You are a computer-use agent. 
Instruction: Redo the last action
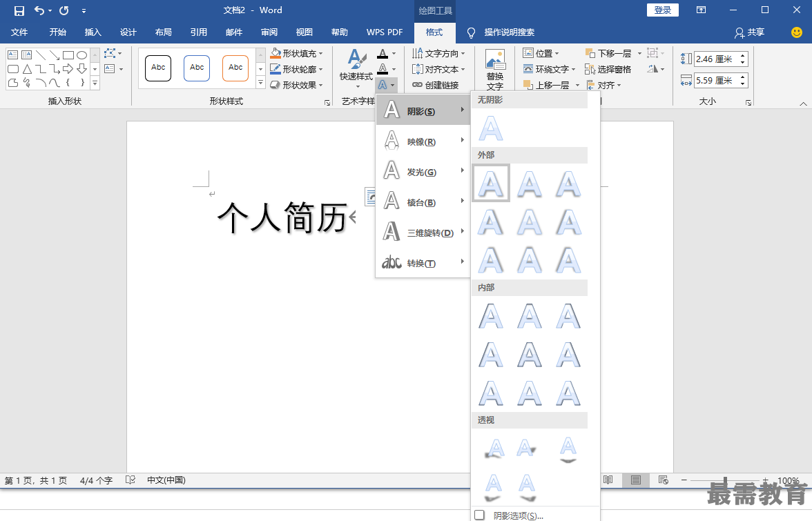[64, 10]
